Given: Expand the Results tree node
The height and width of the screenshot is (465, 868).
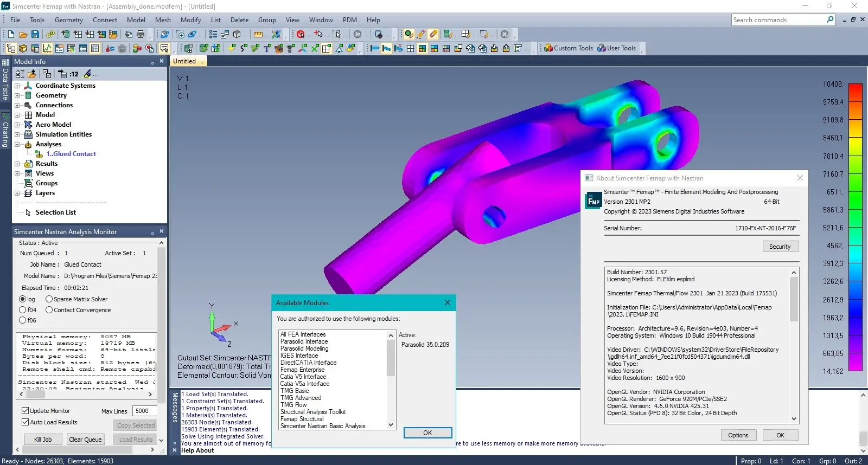Looking at the screenshot, I should (17, 164).
